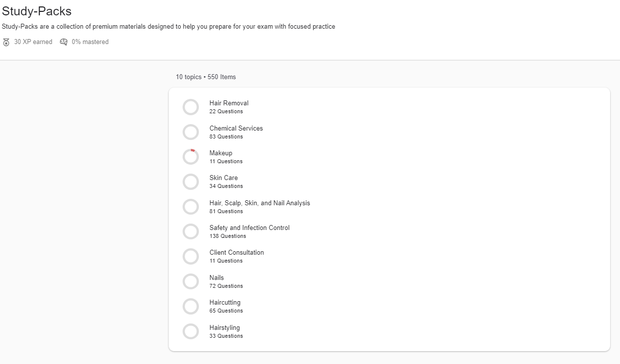Select Safety and Infection Control topic

[249, 227]
